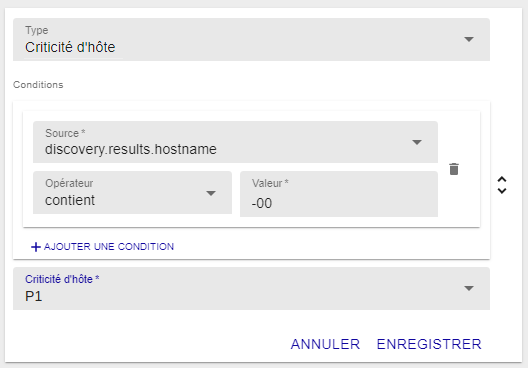Save with the Enregistrer button

(x=429, y=344)
